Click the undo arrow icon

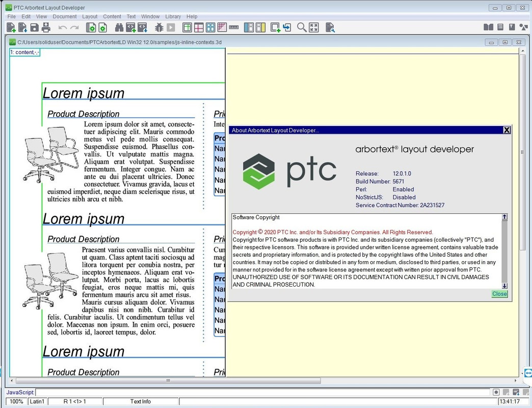[63, 28]
